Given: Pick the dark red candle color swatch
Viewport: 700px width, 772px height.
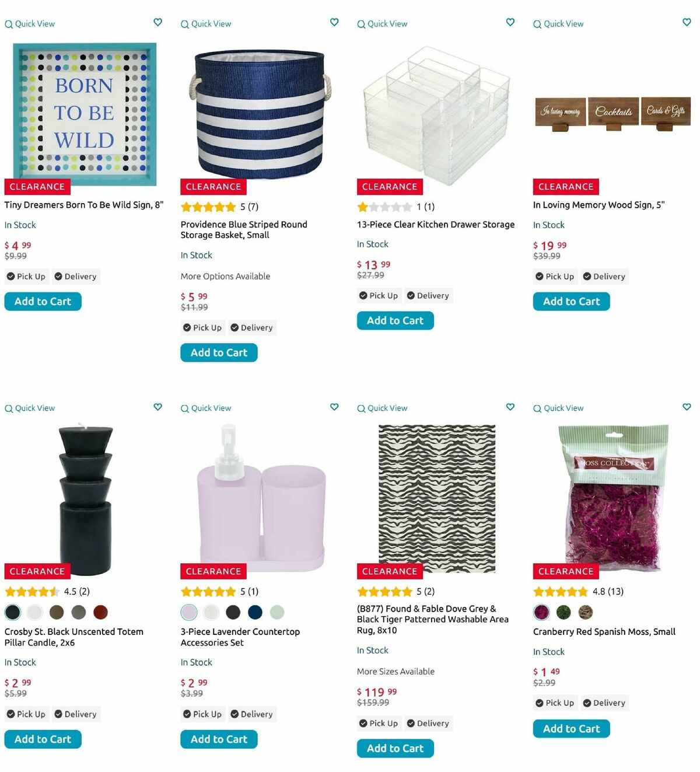Looking at the screenshot, I should click(x=101, y=612).
